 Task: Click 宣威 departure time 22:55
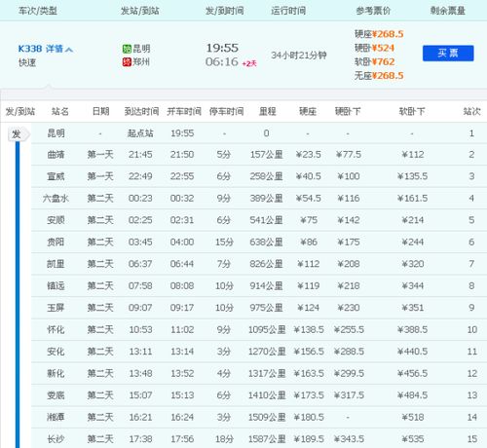tap(182, 176)
